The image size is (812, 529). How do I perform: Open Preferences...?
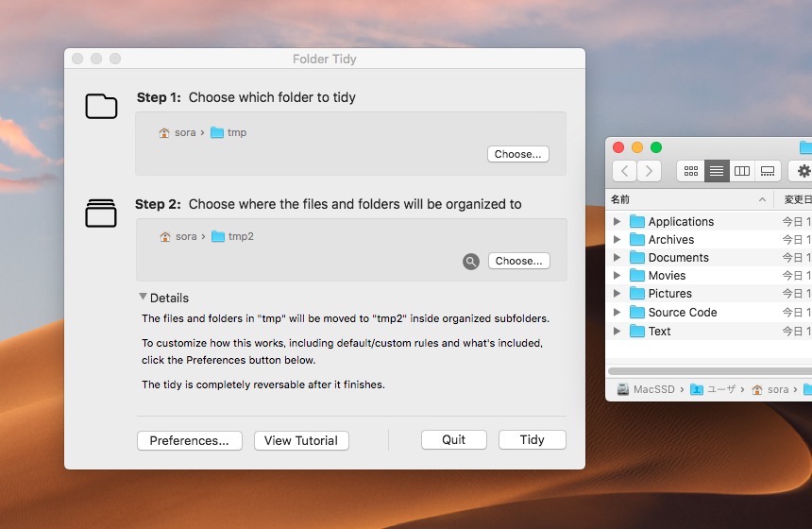click(x=190, y=441)
